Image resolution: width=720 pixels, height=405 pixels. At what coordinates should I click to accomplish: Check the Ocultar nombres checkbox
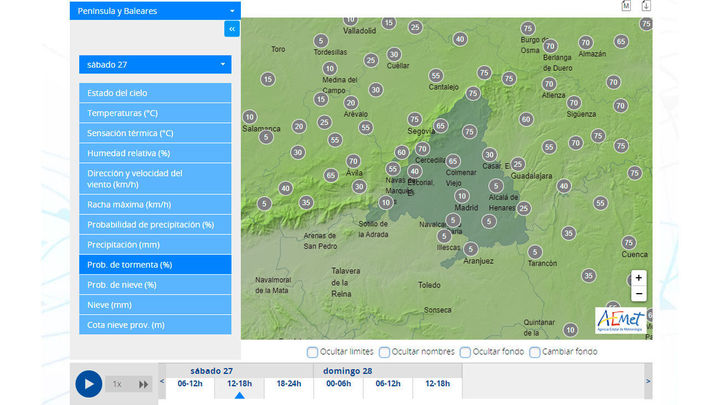tap(384, 352)
